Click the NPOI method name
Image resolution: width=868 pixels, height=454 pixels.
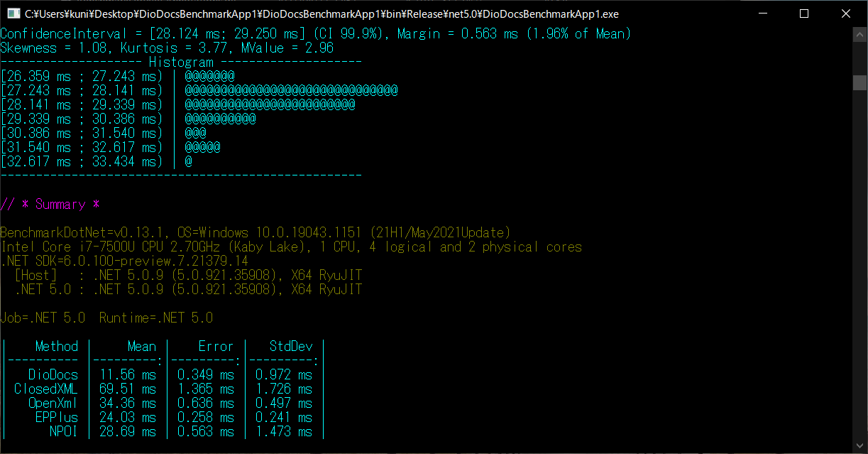pos(64,431)
